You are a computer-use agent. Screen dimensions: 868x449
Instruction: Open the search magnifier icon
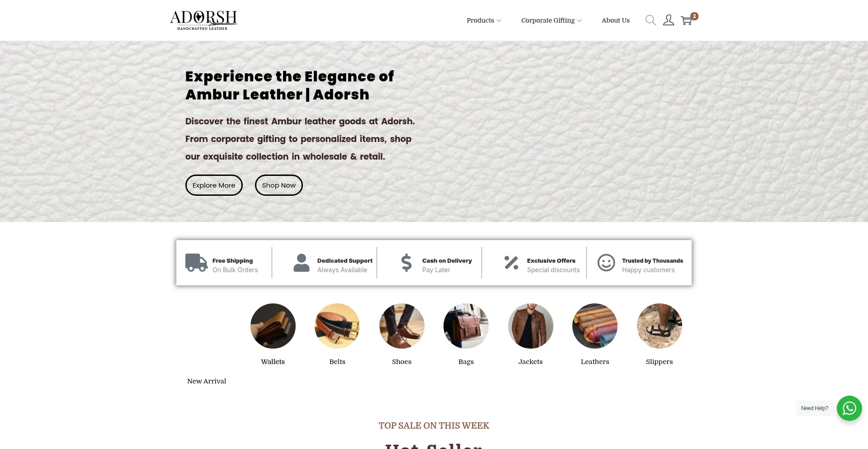[651, 20]
